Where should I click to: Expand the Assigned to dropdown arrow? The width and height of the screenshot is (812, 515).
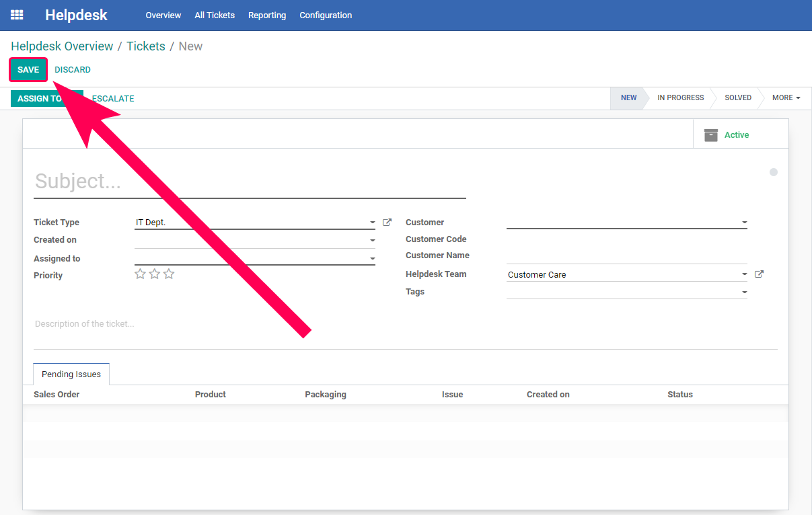click(x=373, y=259)
